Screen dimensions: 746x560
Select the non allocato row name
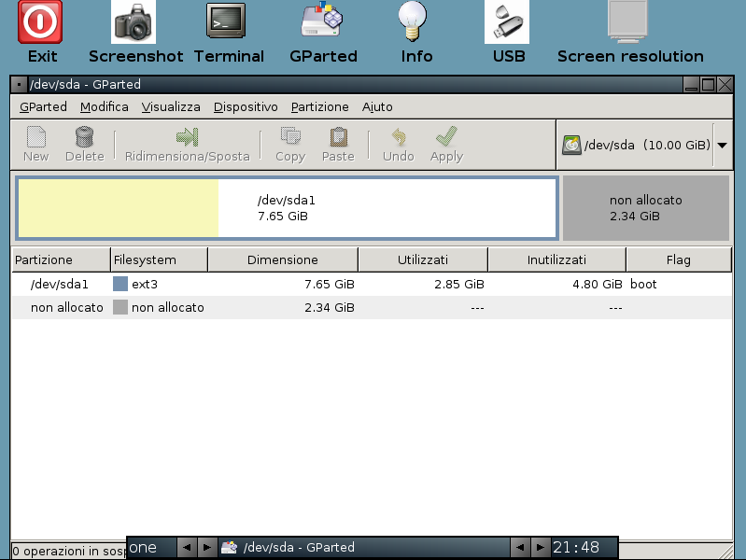(67, 308)
